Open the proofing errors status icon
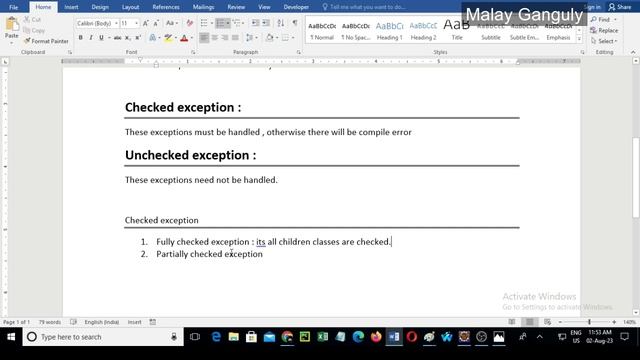640x360 pixels. pyautogui.click(x=73, y=322)
